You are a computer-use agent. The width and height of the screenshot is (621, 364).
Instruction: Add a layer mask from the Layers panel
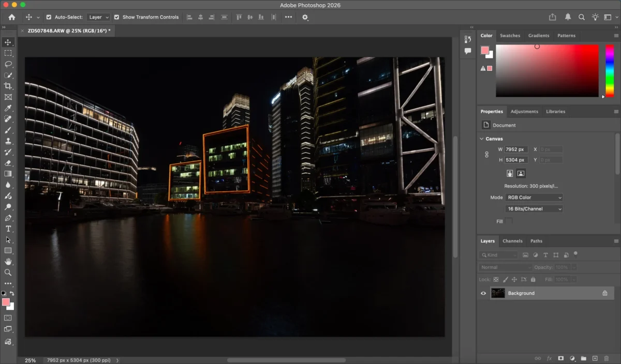pos(561,358)
